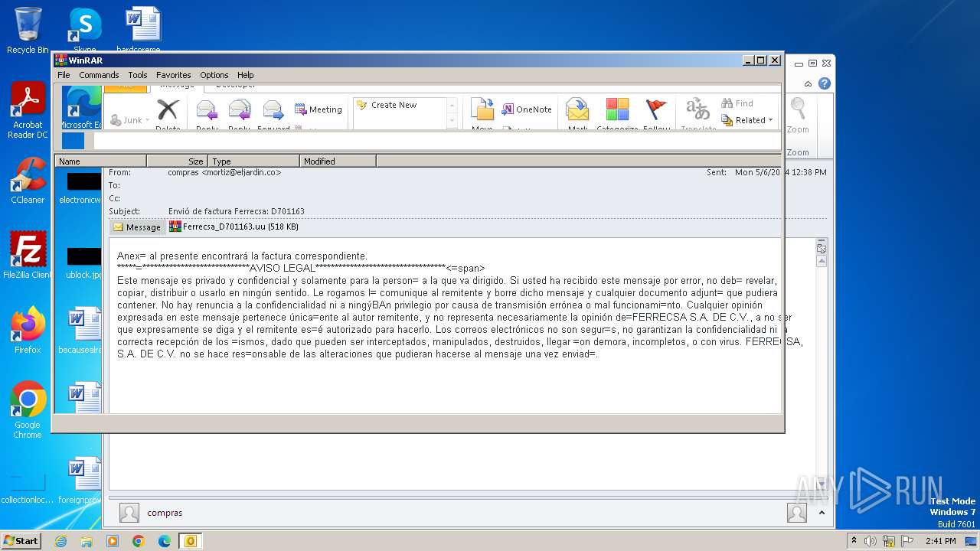
Task: Open Edge from taskbar
Action: (x=165, y=541)
